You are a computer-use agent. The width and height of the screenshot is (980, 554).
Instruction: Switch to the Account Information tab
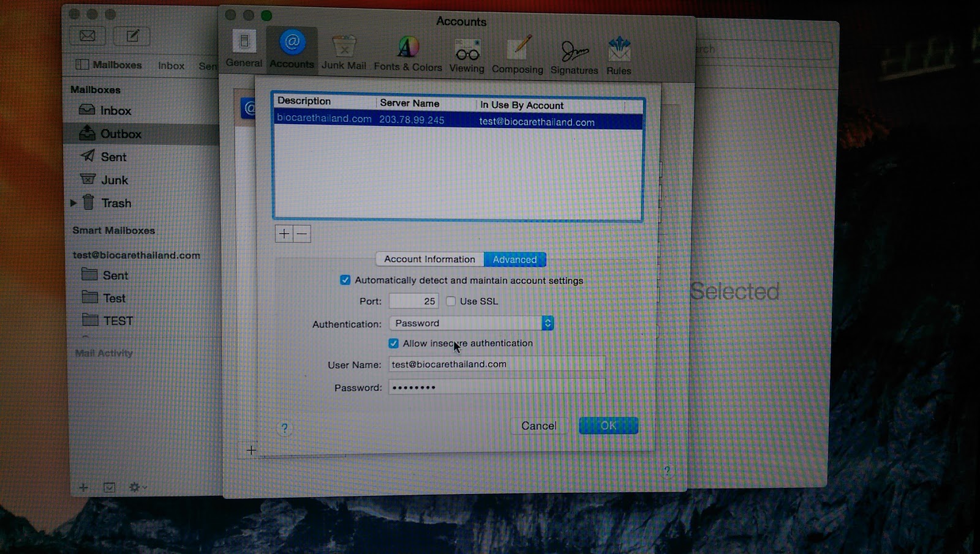(x=429, y=260)
